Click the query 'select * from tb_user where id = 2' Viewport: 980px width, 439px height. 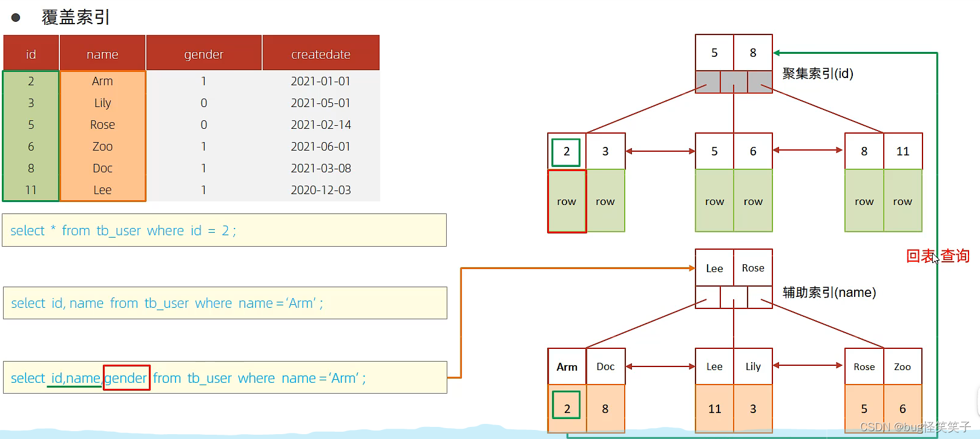pyautogui.click(x=224, y=230)
